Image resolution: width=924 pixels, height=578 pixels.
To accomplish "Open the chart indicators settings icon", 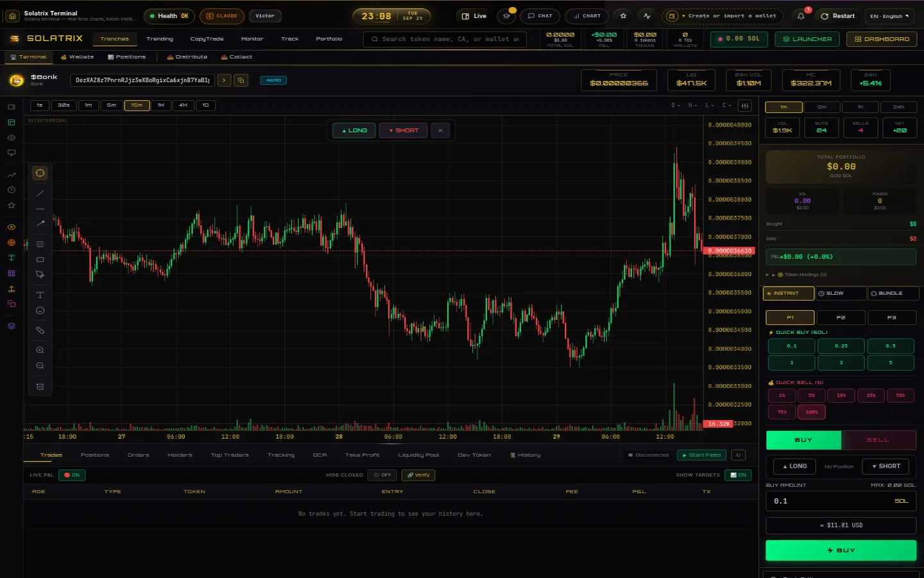I will point(745,105).
